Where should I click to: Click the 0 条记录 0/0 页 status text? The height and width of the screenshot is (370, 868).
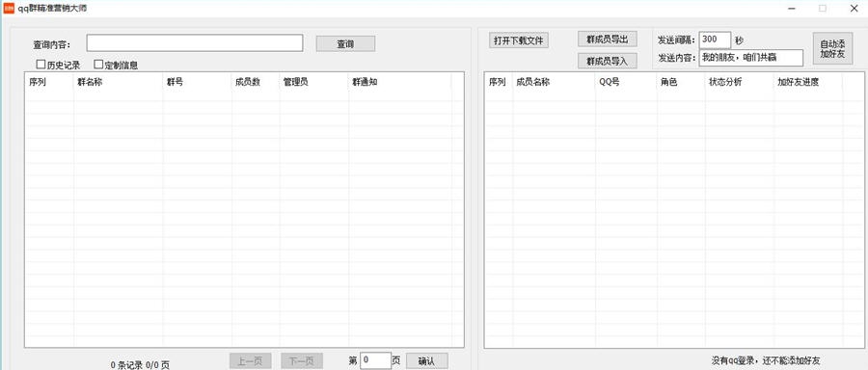point(140,365)
